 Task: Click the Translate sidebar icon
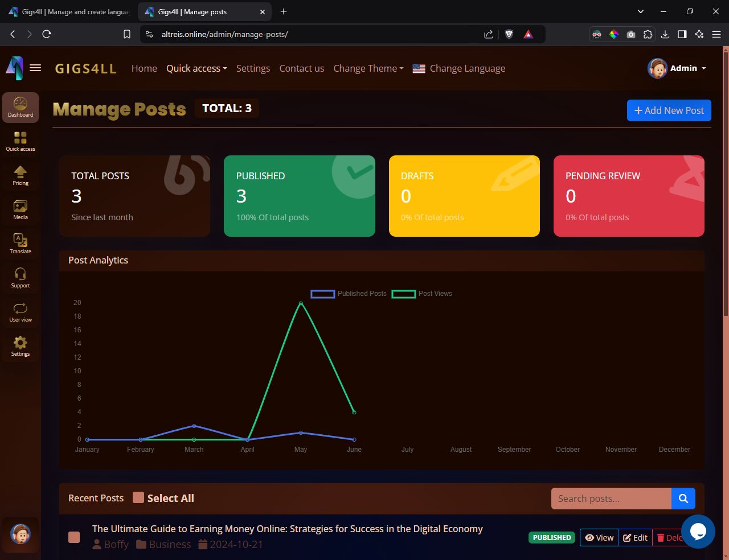point(21,244)
